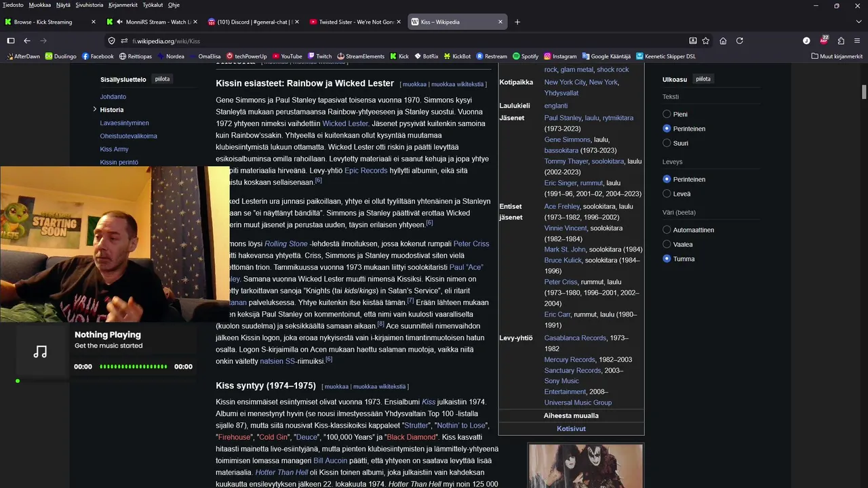Open the Näytä menu
868x488 pixels.
(63, 5)
